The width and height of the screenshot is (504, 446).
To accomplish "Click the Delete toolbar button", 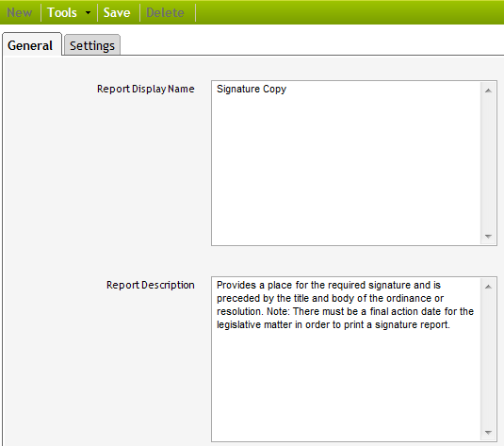I will pos(165,13).
